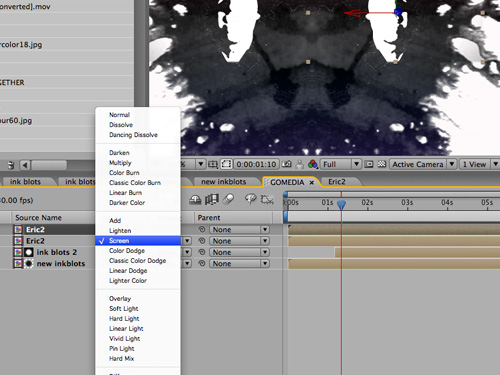The height and width of the screenshot is (375, 500).
Task: Select the ink blots 2 layer
Action: 56,252
